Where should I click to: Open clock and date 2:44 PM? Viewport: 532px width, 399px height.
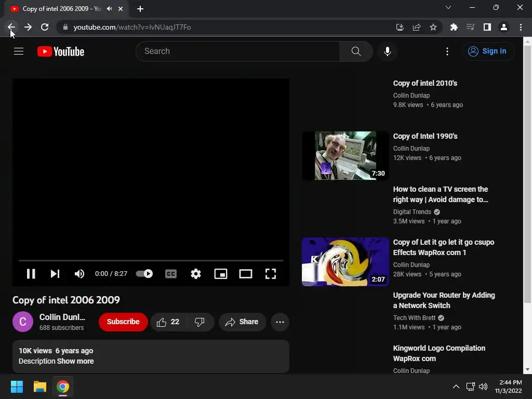pos(508,387)
